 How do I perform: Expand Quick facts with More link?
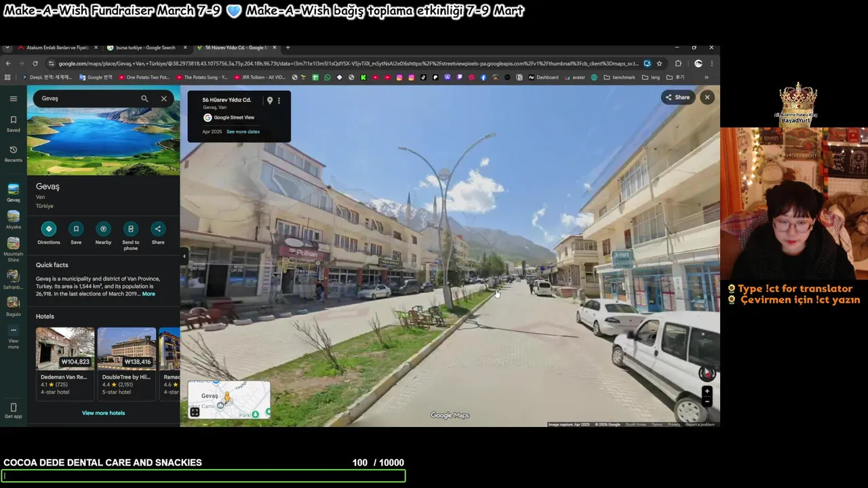click(x=149, y=294)
